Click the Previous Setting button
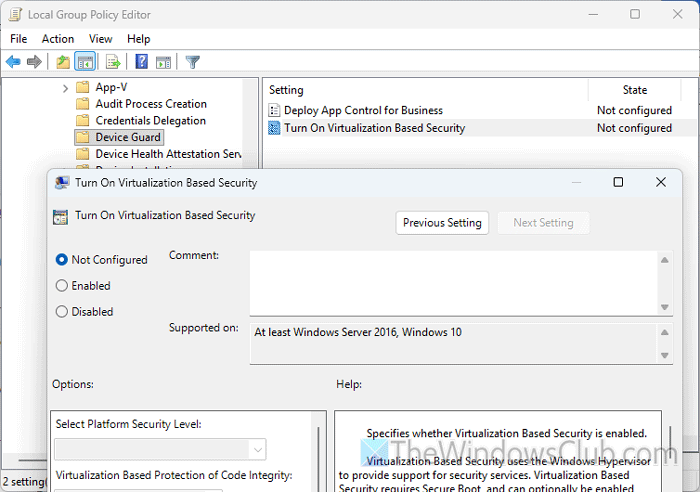This screenshot has height=492, width=700. (x=442, y=223)
